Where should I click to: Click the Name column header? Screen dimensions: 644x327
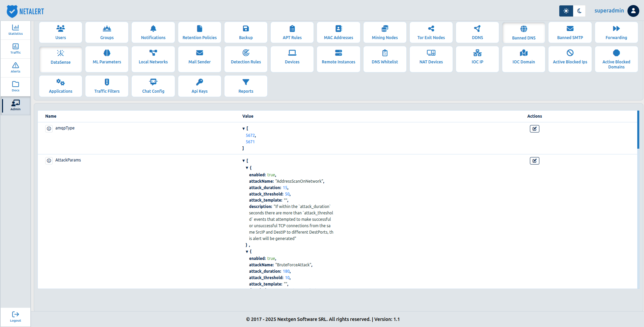pos(51,116)
